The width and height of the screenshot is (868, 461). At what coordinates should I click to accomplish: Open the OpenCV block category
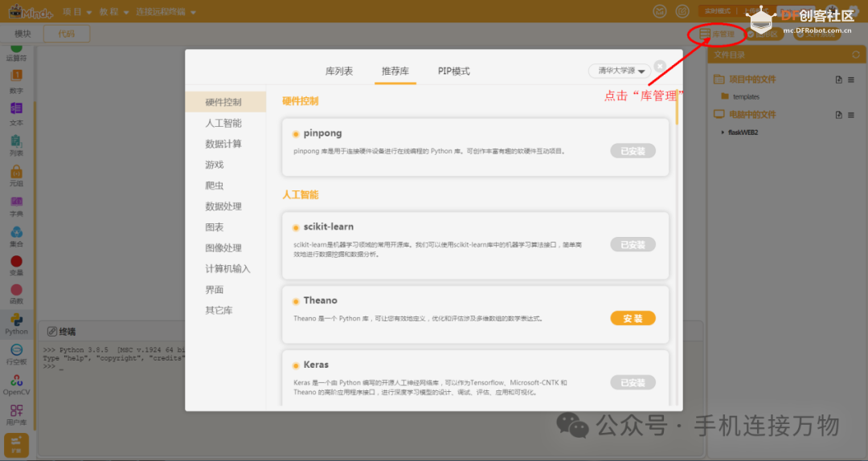16,385
